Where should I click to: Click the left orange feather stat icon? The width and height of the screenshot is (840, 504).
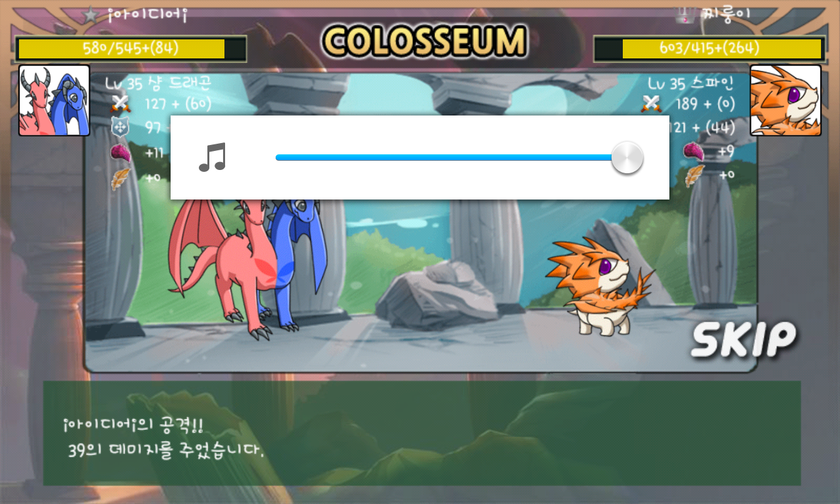pyautogui.click(x=120, y=178)
